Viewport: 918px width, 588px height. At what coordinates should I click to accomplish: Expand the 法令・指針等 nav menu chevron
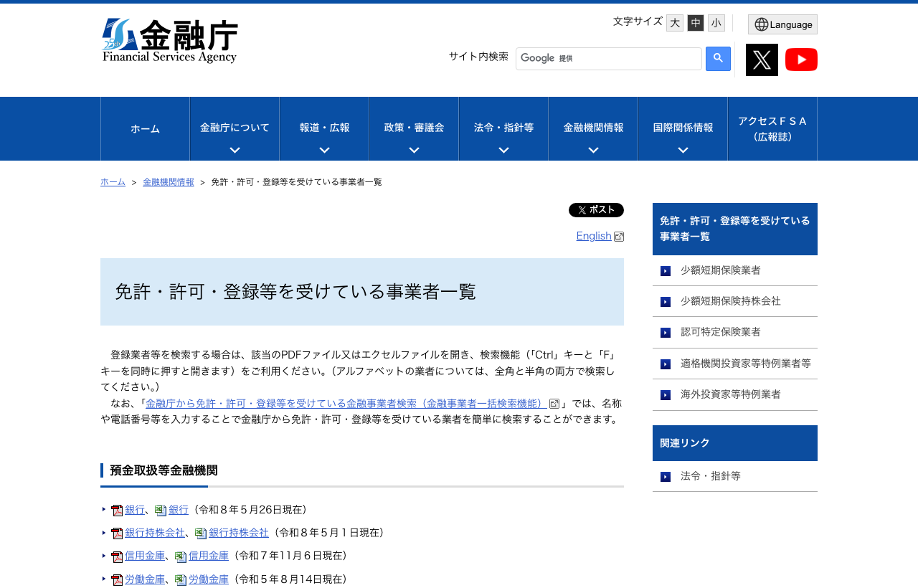tap(503, 150)
